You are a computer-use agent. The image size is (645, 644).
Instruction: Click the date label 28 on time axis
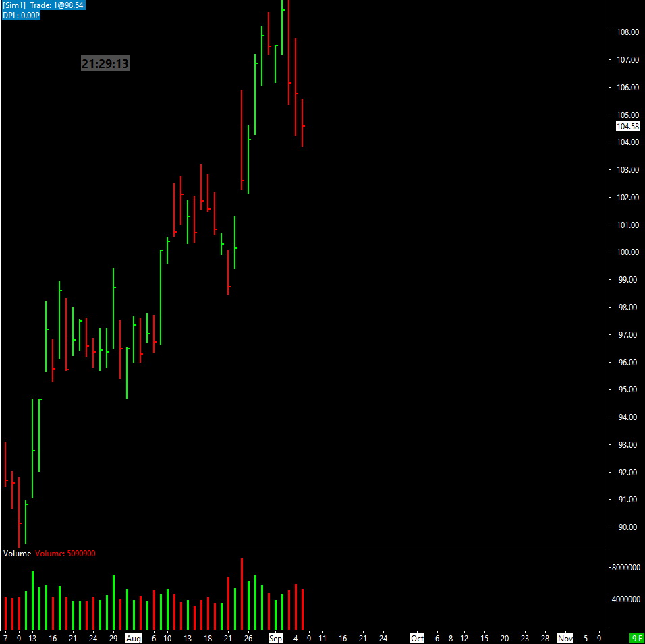pyautogui.click(x=545, y=639)
